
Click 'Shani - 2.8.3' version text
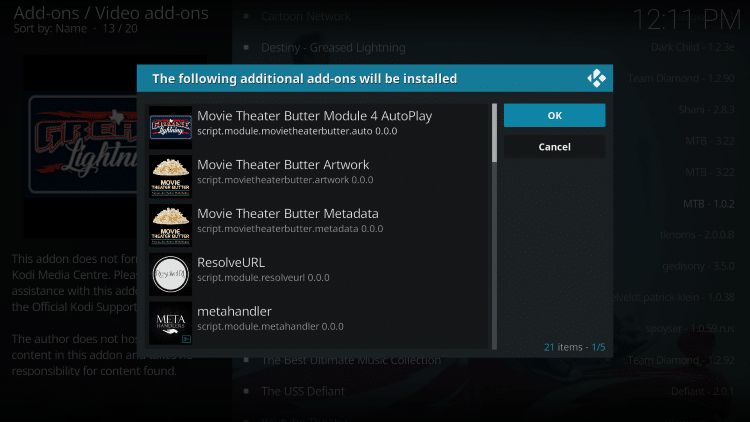[706, 110]
